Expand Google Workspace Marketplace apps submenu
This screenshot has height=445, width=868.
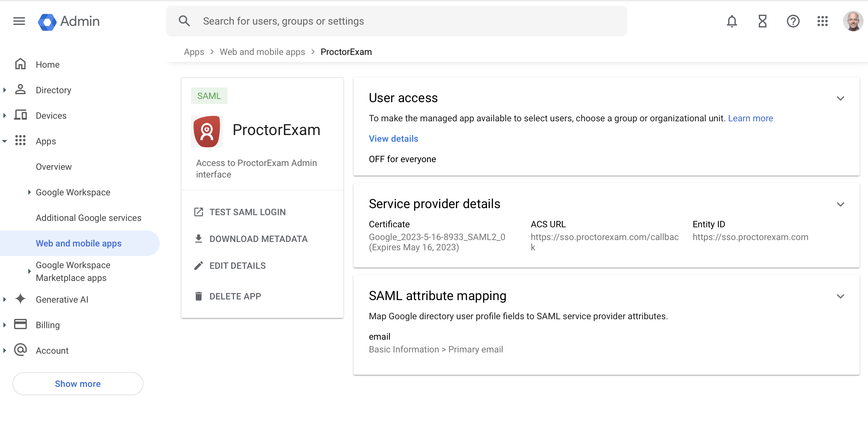29,271
